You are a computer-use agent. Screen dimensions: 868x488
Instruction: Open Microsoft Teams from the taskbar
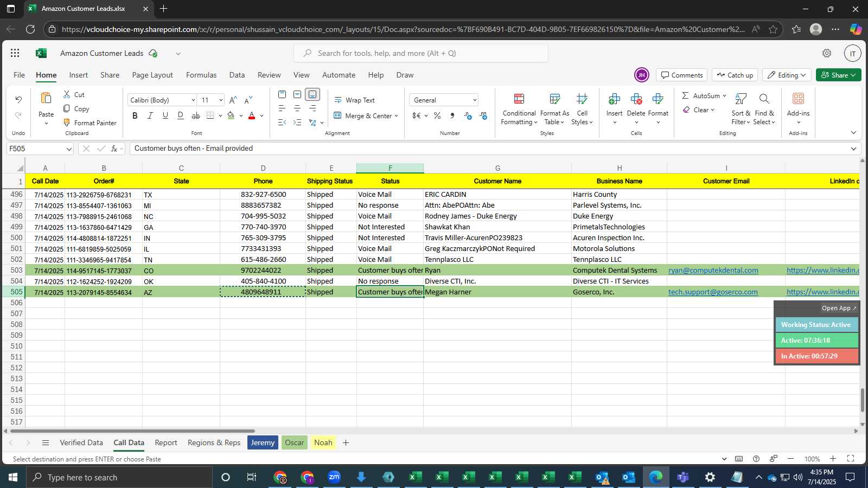[683, 477]
